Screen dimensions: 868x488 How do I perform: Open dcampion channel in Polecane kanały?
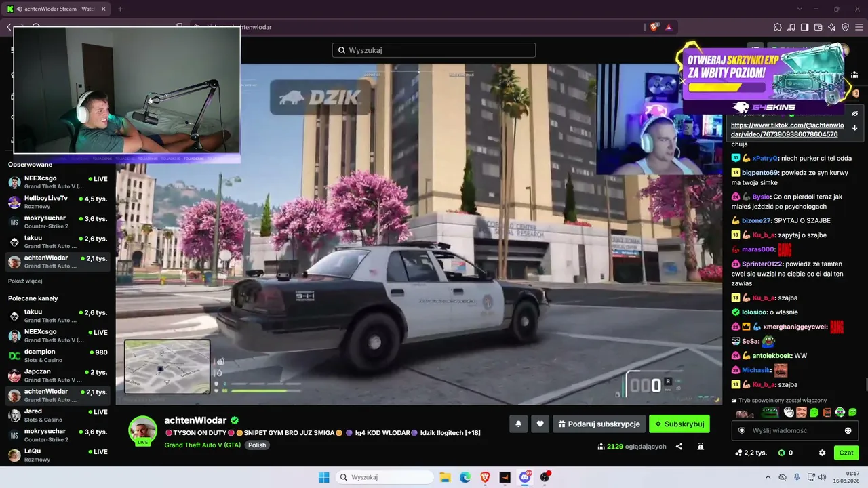58,356
